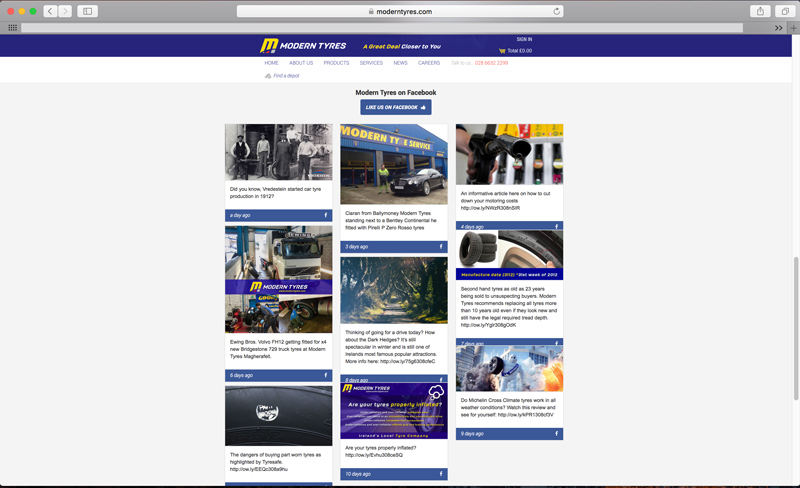Click the SIGN IN link

tap(524, 39)
